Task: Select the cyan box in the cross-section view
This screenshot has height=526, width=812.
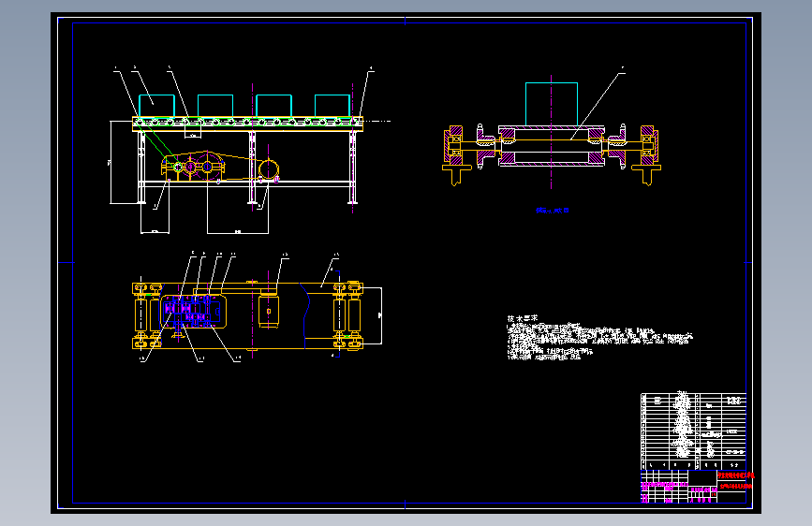Action: [552, 104]
